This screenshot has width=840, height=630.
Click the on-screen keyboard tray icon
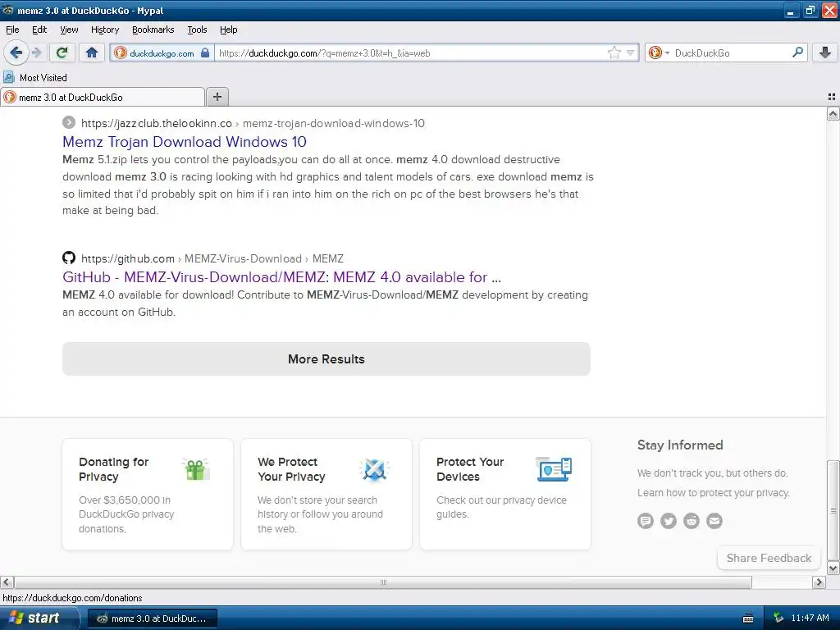748,619
